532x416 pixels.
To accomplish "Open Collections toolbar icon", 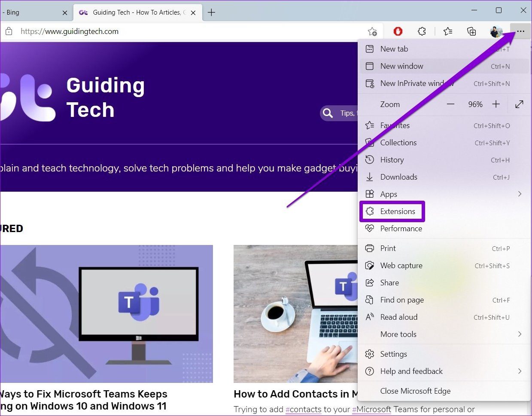I will (x=471, y=31).
